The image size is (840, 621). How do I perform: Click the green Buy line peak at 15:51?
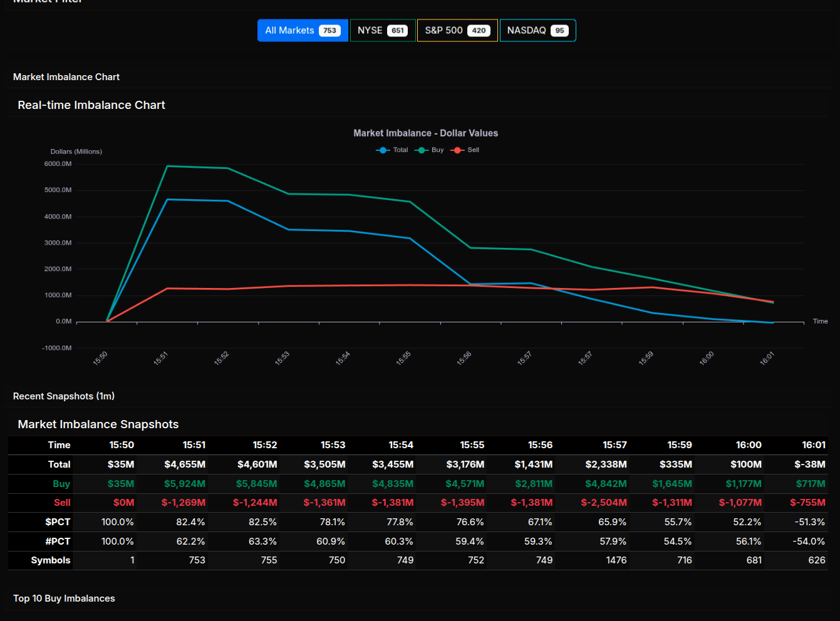167,167
